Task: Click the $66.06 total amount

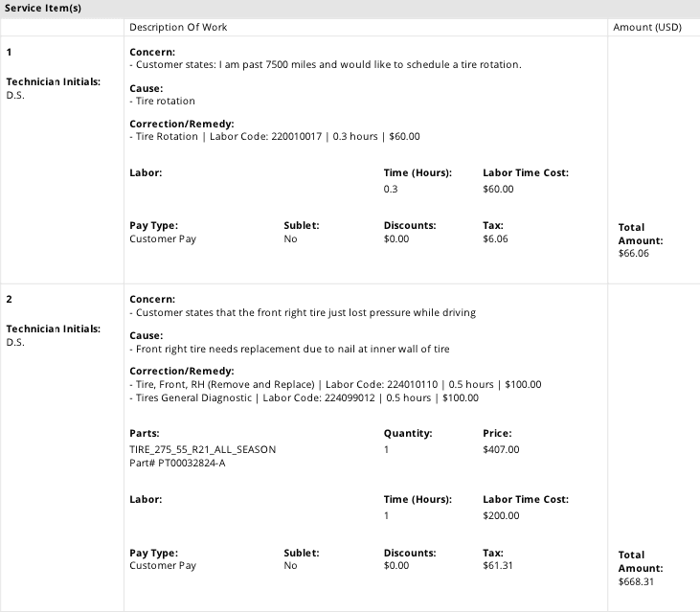Action: pos(634,254)
